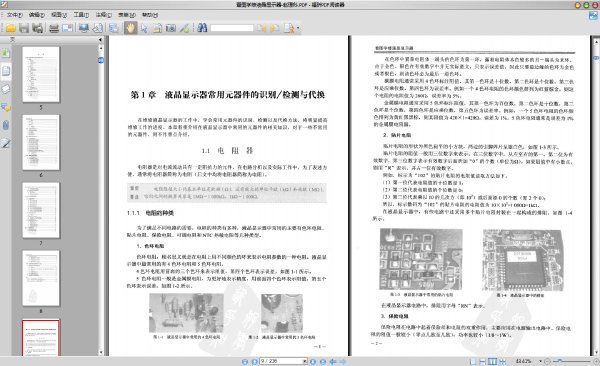Switch to single page layout
The height and width of the screenshot is (366, 600).
(x=473, y=361)
